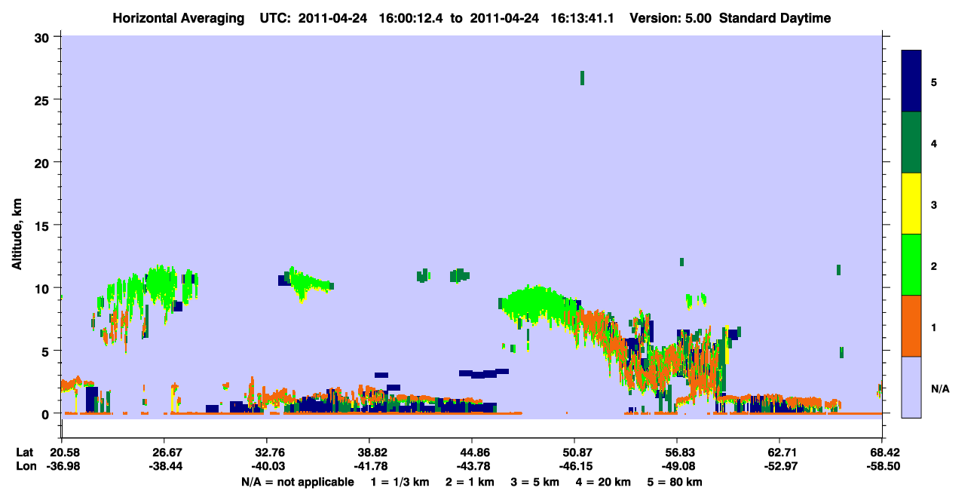Click the 'Lat' row label
Image resolution: width=980 pixels, height=503 pixels.
24,452
